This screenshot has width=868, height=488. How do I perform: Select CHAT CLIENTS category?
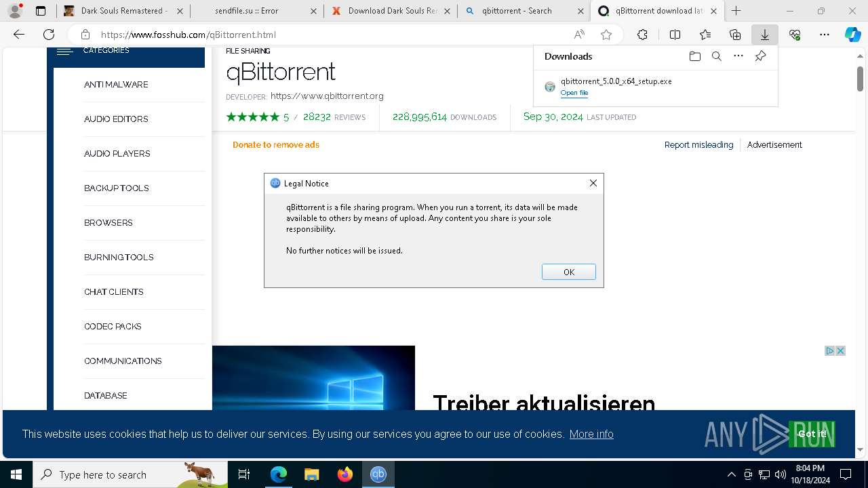tap(114, 292)
